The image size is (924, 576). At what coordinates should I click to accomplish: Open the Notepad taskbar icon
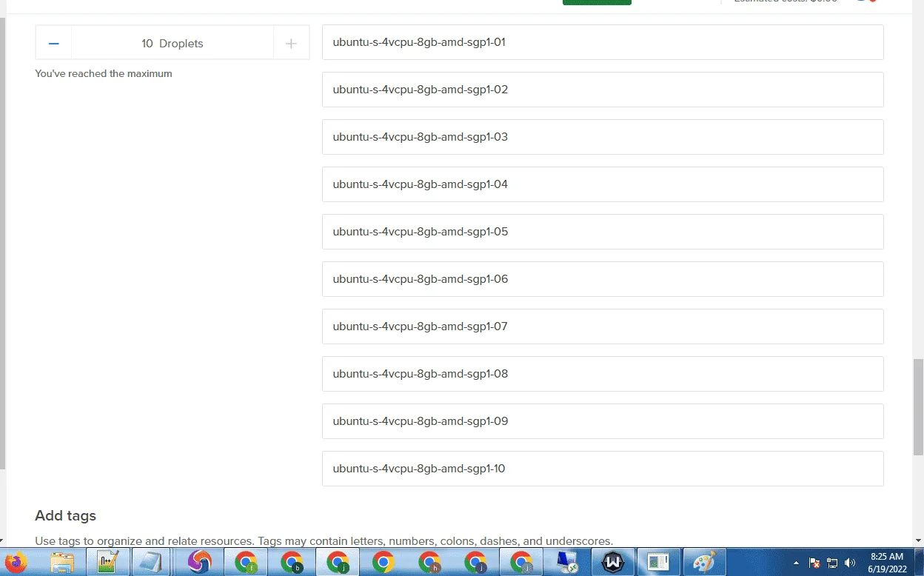(x=151, y=563)
